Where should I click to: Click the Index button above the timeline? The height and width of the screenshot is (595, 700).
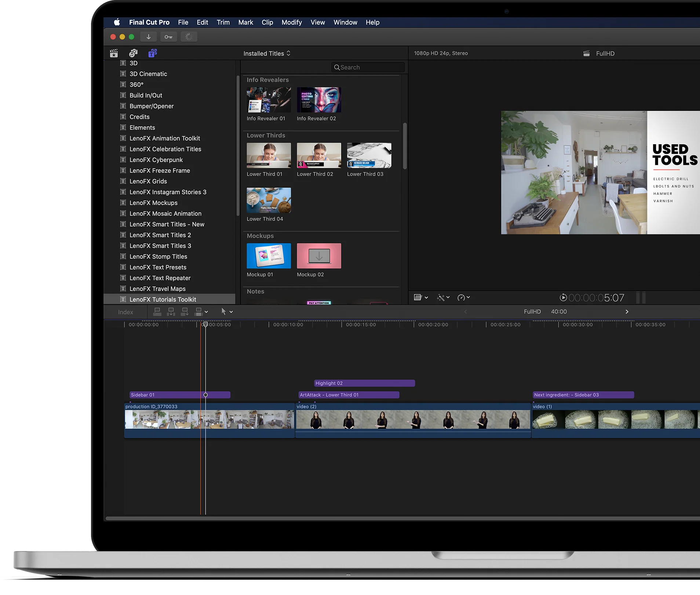click(x=125, y=312)
